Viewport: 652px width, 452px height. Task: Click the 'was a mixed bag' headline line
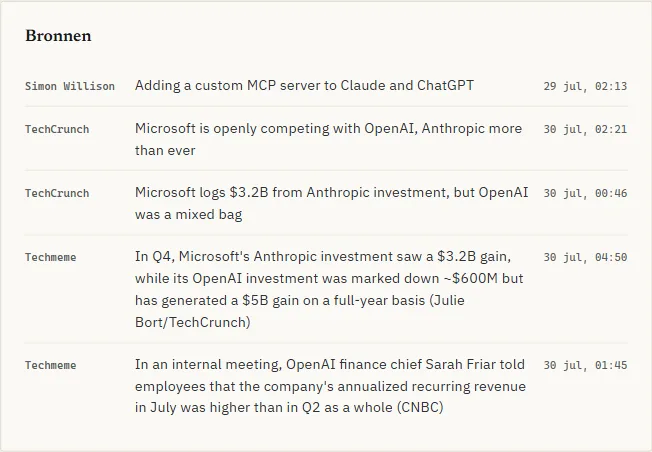188,214
